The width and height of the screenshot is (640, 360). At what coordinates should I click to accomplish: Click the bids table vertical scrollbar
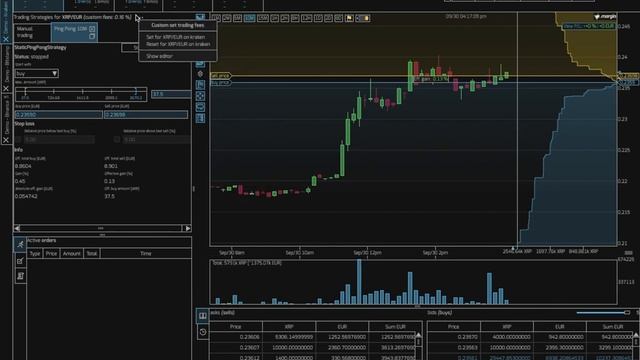(x=636, y=346)
